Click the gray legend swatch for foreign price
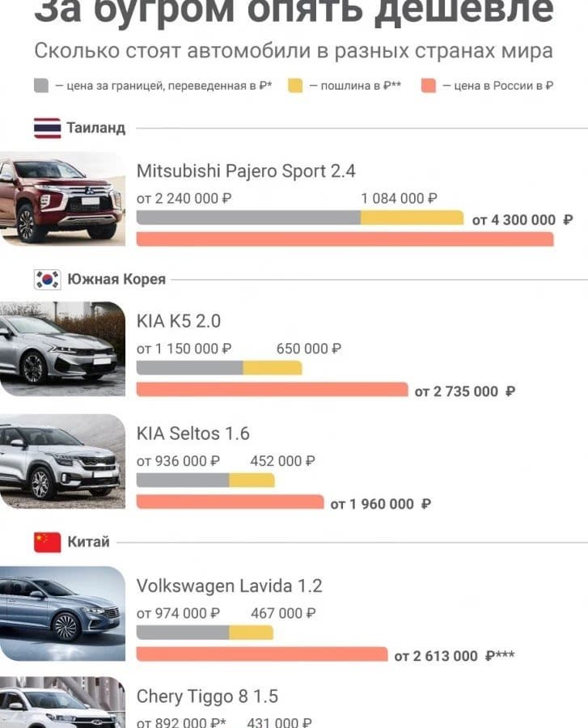This screenshot has height=728, width=588. pos(42,86)
